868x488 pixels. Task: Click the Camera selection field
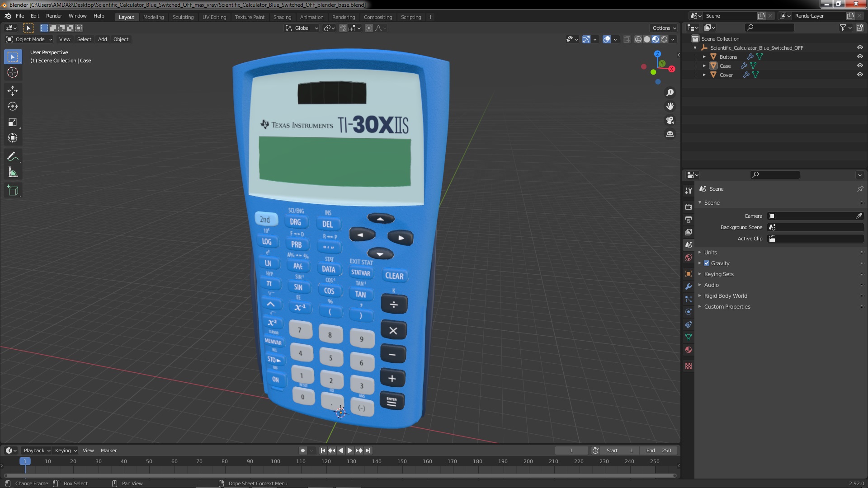pos(811,216)
